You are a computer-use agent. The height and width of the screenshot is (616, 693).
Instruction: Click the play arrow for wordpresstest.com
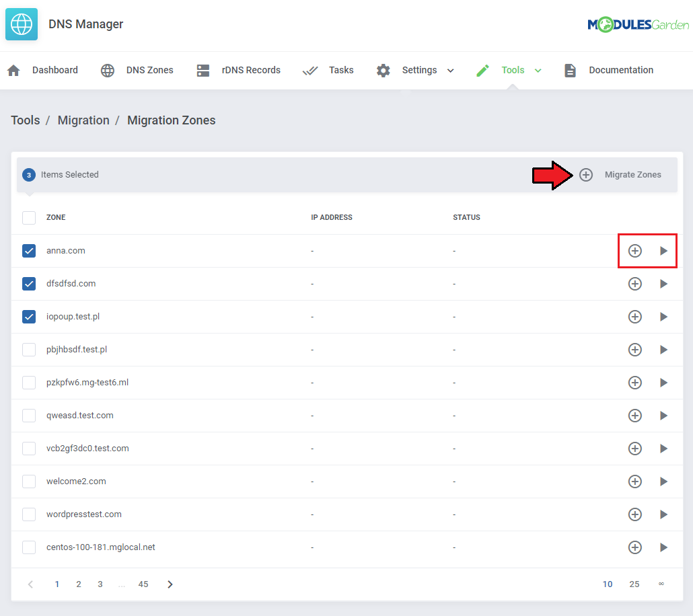[663, 514]
